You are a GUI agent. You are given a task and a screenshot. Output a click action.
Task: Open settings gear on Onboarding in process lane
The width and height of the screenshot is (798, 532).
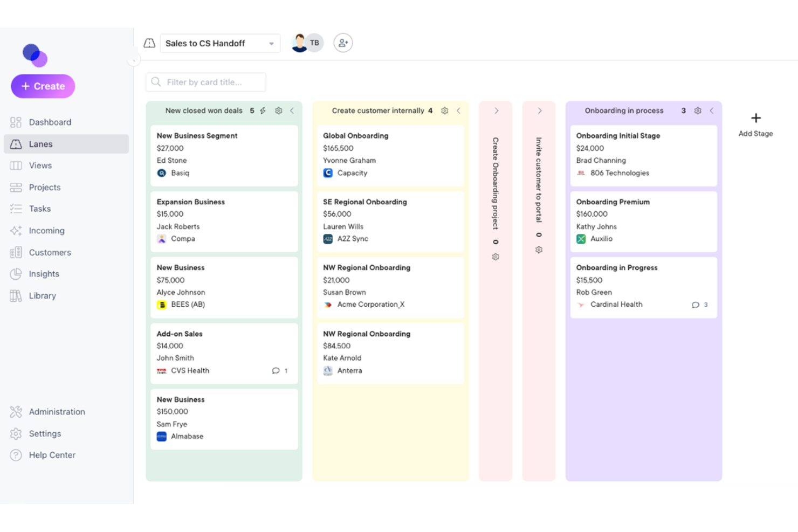pos(698,110)
